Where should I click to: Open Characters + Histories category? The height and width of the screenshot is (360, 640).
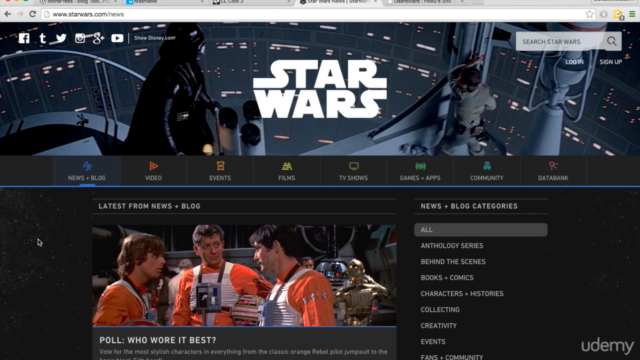pos(462,293)
